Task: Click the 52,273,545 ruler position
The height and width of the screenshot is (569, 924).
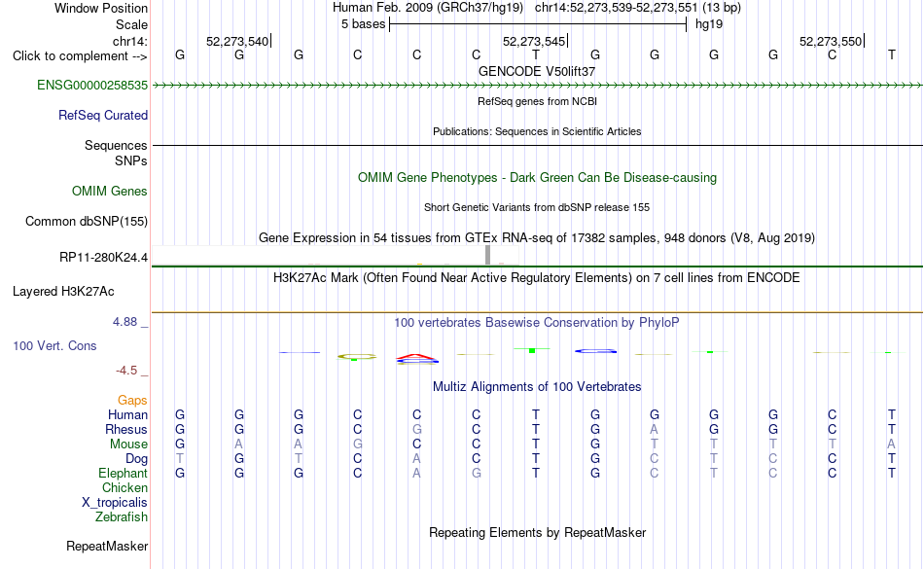Action: [534, 41]
